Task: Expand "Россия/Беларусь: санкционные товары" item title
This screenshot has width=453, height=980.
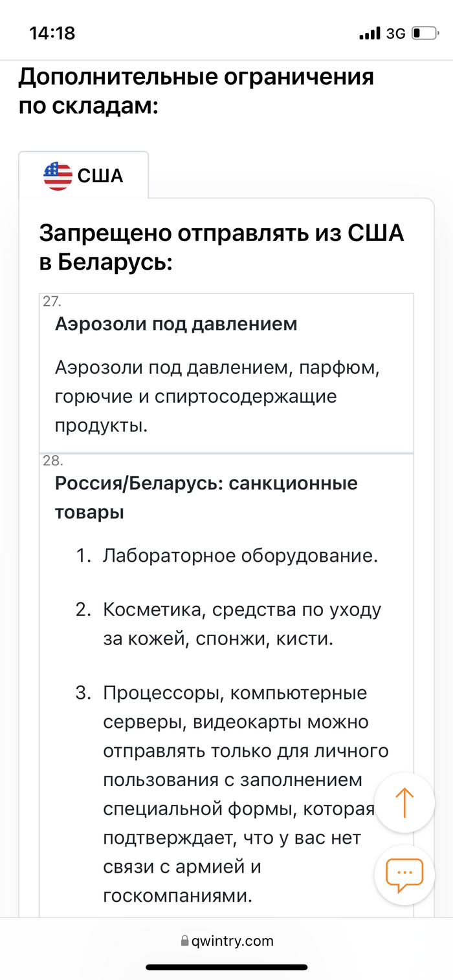Action: [206, 498]
